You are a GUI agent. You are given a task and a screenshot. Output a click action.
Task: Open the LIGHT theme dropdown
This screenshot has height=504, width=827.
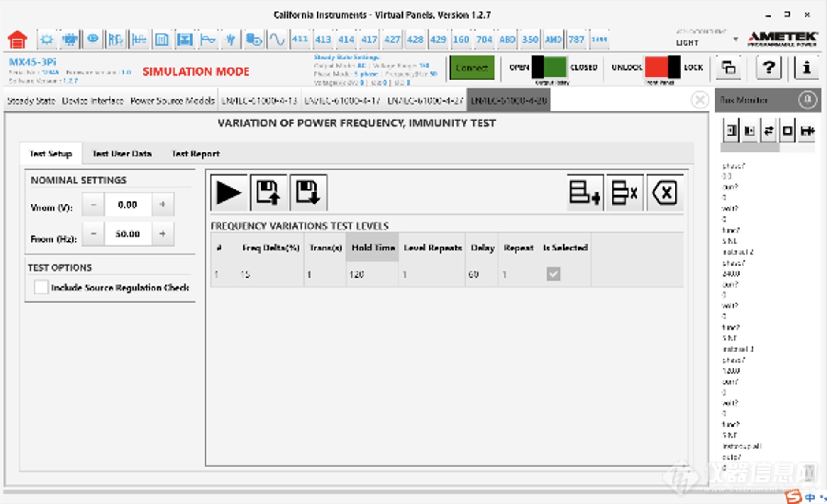pyautogui.click(x=707, y=43)
